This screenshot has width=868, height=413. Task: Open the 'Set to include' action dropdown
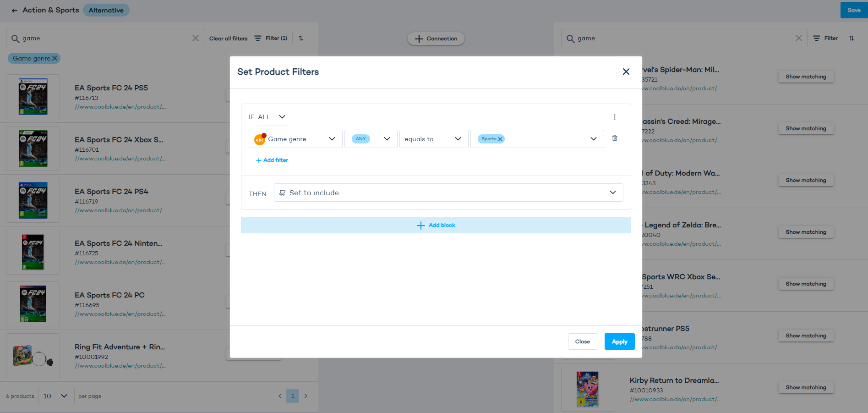(x=448, y=193)
